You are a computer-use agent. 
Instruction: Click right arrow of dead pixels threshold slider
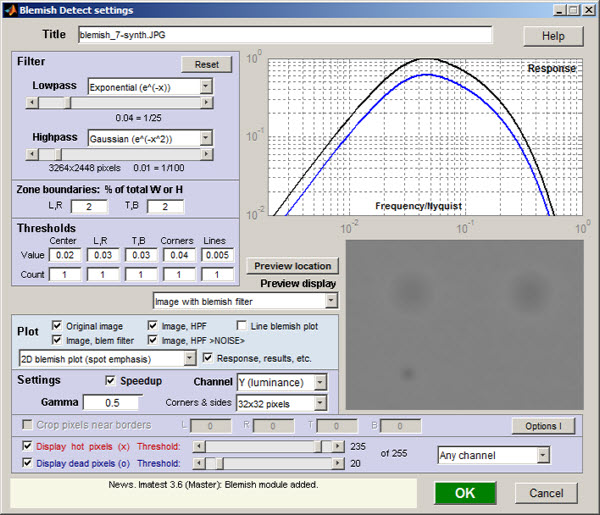click(x=338, y=464)
